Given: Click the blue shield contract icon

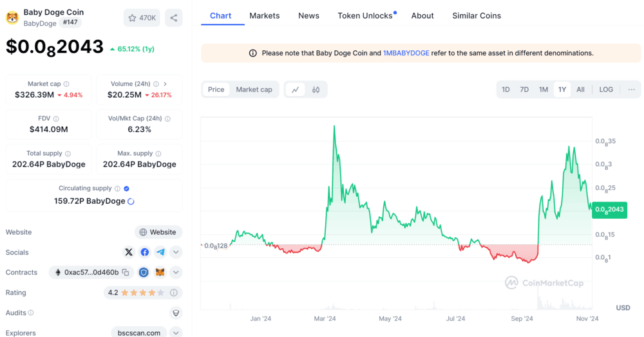Looking at the screenshot, I should pyautogui.click(x=144, y=272).
